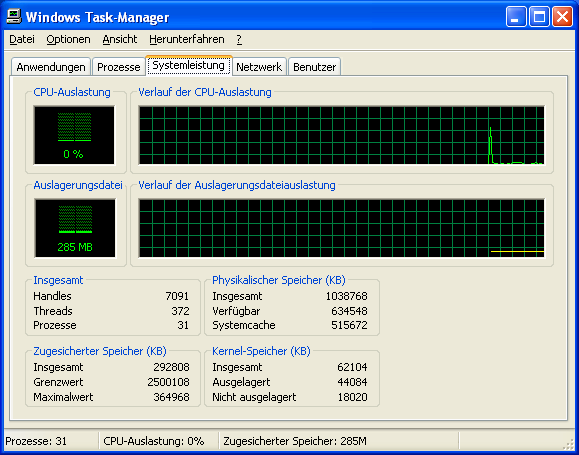Viewport: 579px width, 455px height.
Task: Click the CPU-Auslastung 0 % gauge
Action: pos(74,135)
